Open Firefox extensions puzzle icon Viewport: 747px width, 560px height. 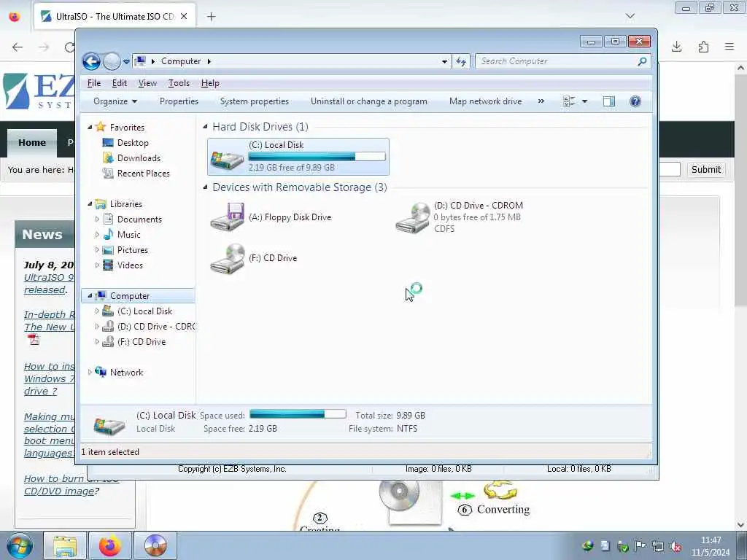pos(703,47)
